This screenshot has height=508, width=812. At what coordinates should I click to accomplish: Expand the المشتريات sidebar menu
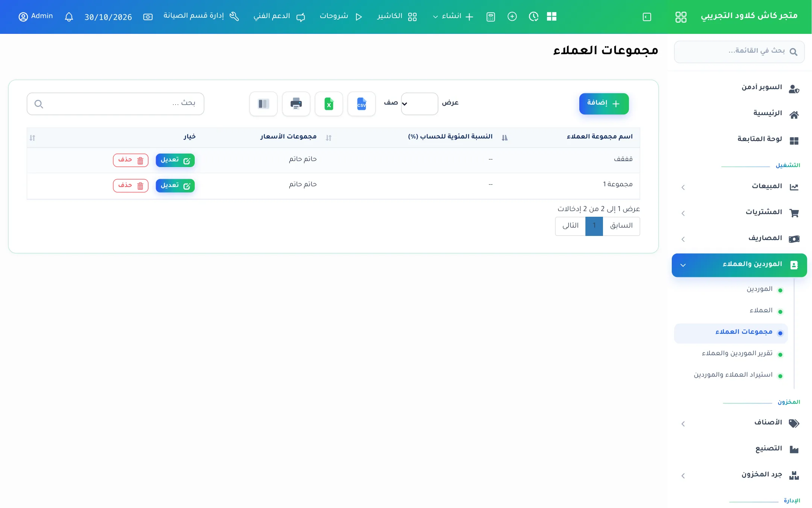click(x=739, y=213)
